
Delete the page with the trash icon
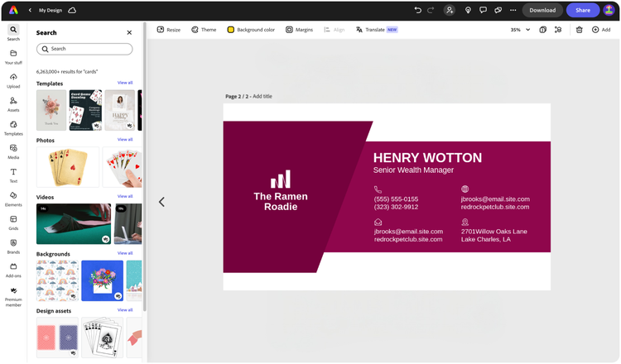[579, 30]
